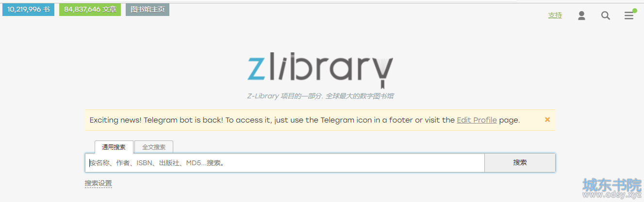The height and width of the screenshot is (202, 644).
Task: Select the 通用搜索 tab
Action: click(x=114, y=147)
